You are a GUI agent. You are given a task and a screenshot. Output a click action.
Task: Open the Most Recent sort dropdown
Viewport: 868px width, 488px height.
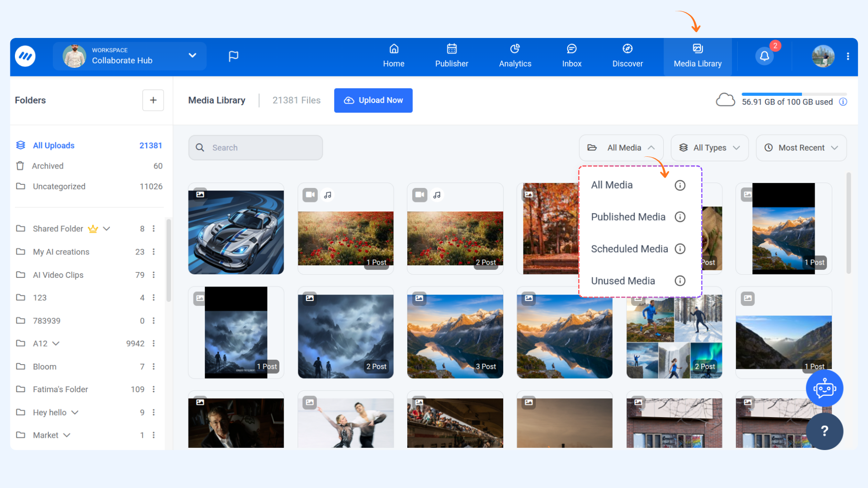pos(801,148)
